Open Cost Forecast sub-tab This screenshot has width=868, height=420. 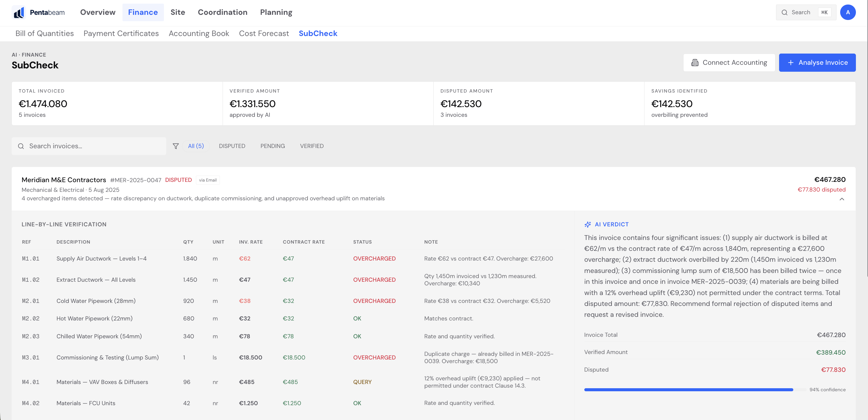(264, 33)
